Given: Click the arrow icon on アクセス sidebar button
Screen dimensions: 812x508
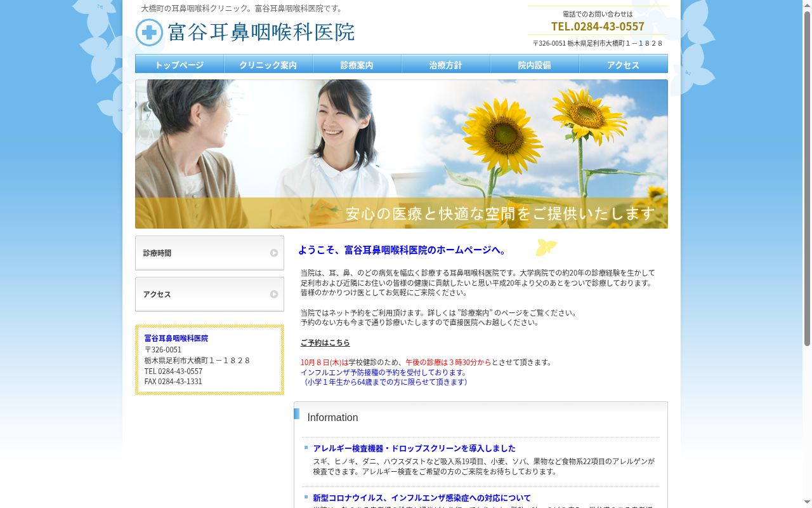Looking at the screenshot, I should (274, 294).
